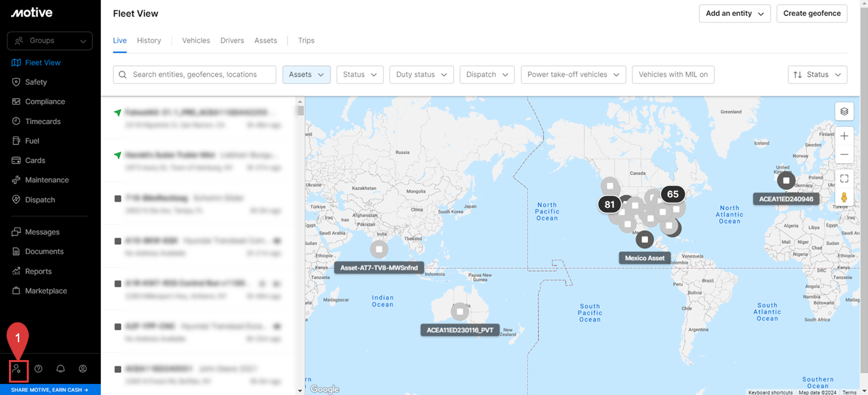Click the asset list scrollbar
Viewport: 868px width, 395px height.
[x=300, y=206]
